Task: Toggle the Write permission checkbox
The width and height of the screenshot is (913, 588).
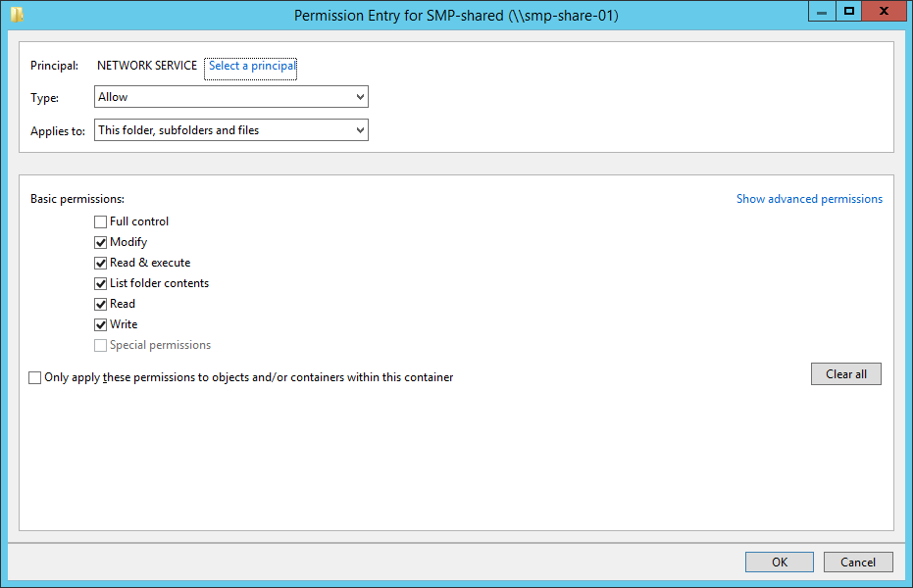Action: coord(101,325)
